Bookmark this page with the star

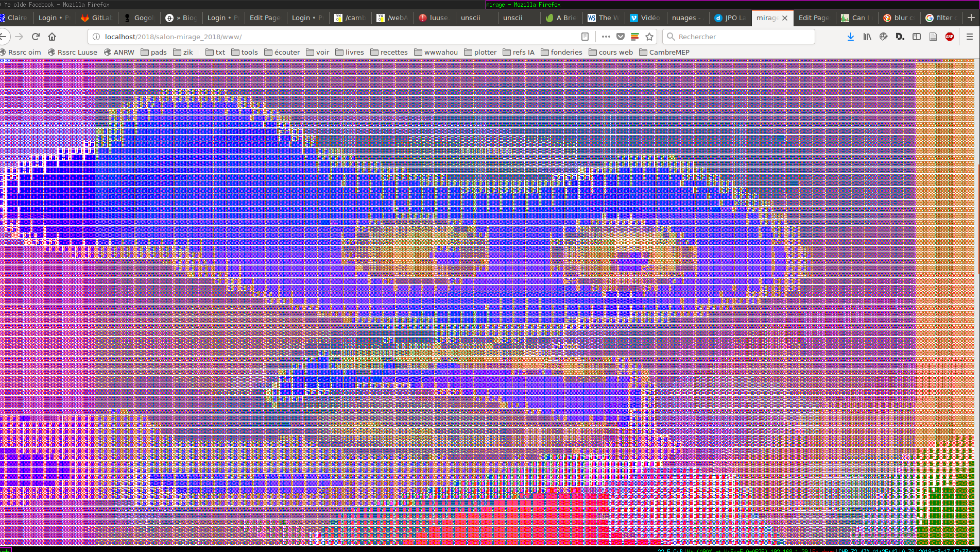click(649, 37)
